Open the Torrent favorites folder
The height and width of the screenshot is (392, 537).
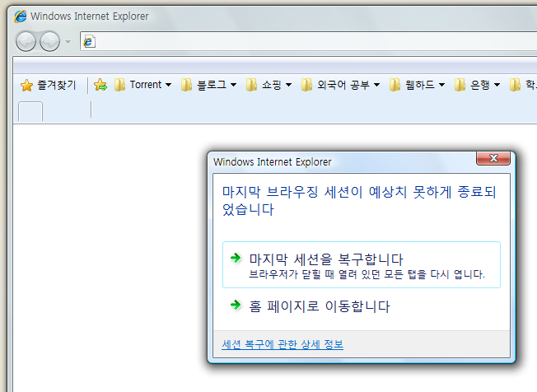click(142, 85)
